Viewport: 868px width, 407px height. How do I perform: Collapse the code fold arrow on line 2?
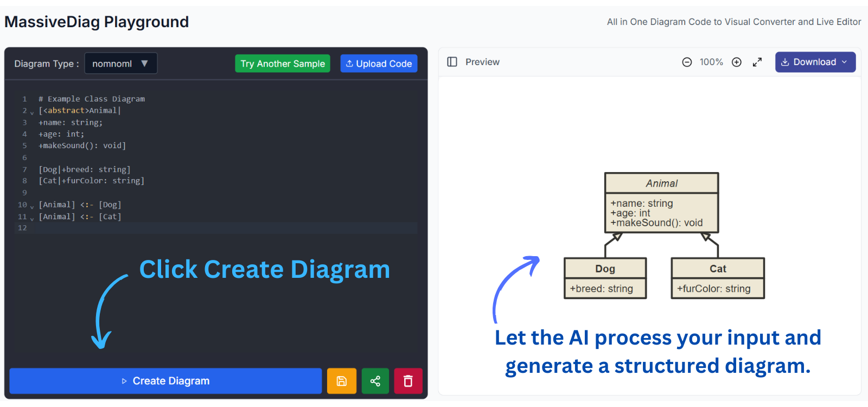(32, 113)
